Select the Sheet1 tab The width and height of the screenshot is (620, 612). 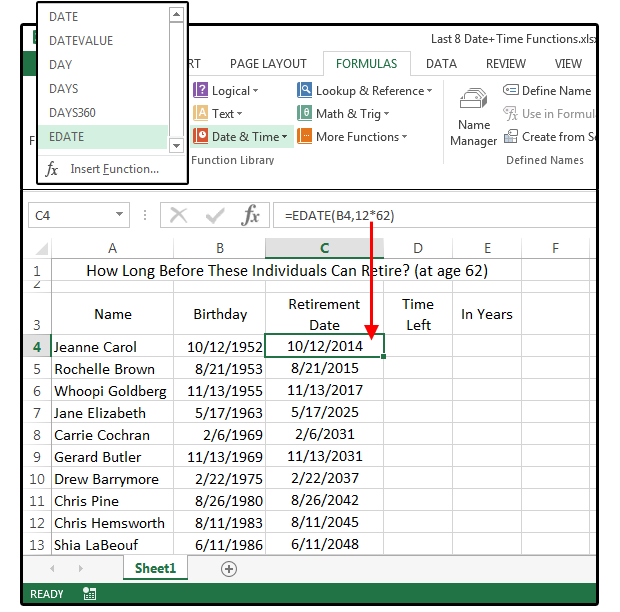(x=155, y=568)
